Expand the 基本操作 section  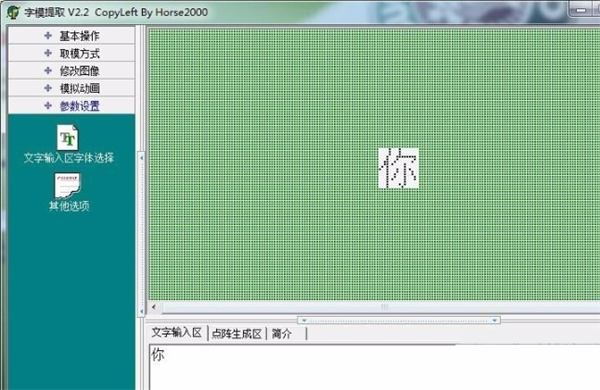(72, 36)
